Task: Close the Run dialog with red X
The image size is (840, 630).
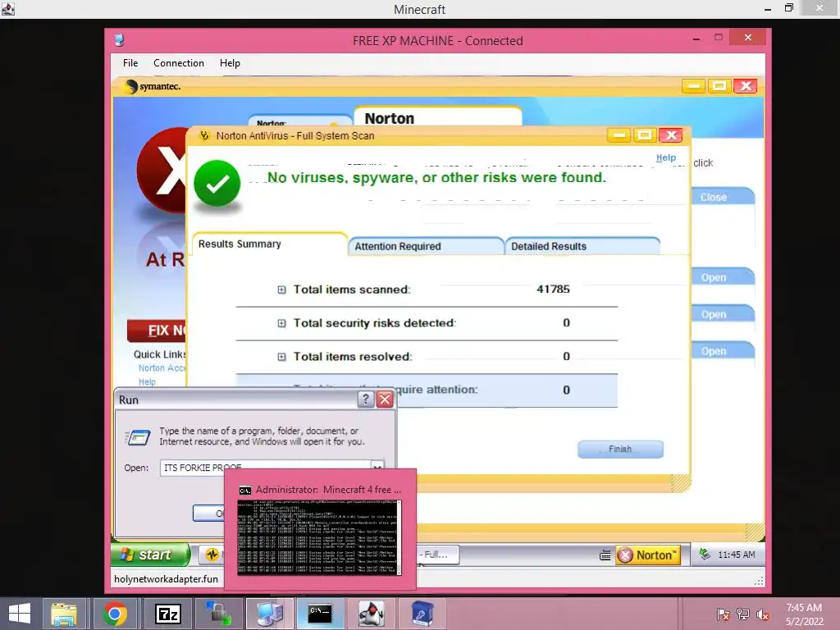Action: coord(385,399)
